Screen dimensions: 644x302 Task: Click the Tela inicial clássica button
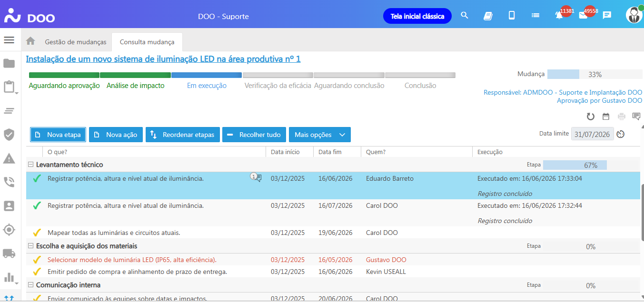coord(417,16)
